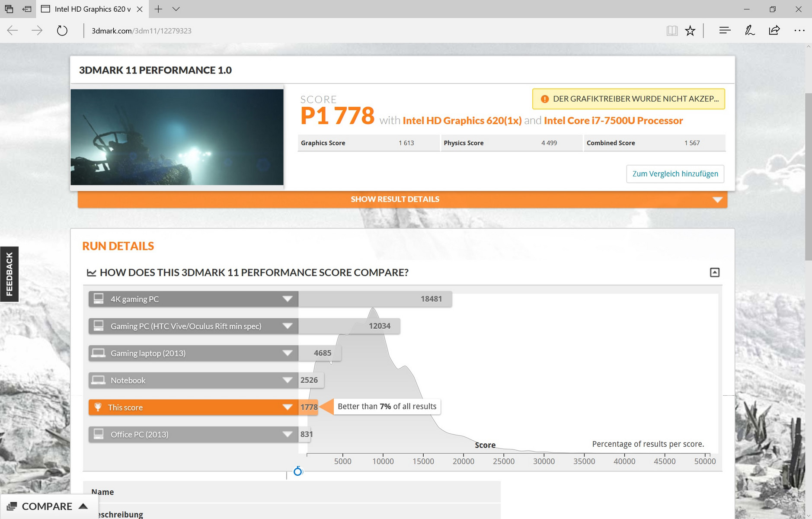Open reading view icon

click(672, 30)
